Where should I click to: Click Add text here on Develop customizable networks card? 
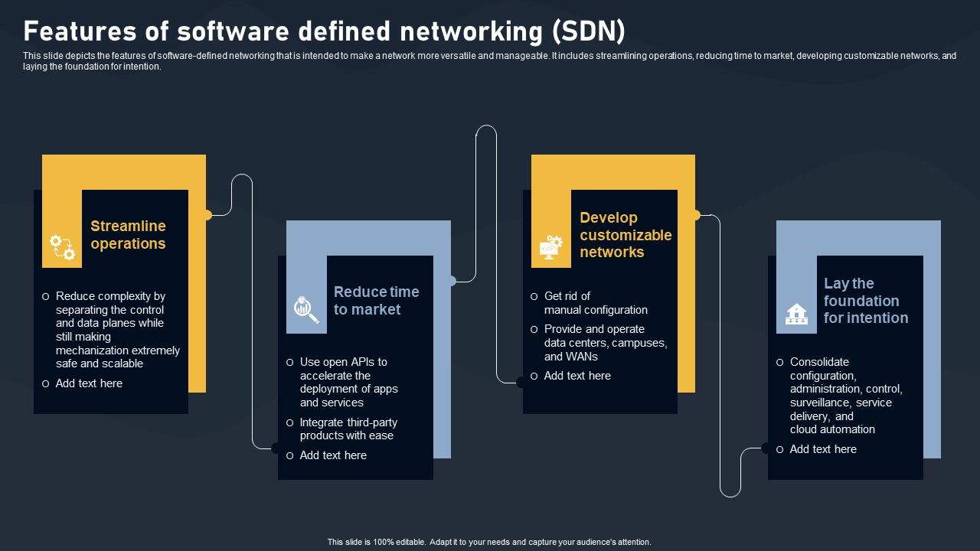[578, 376]
